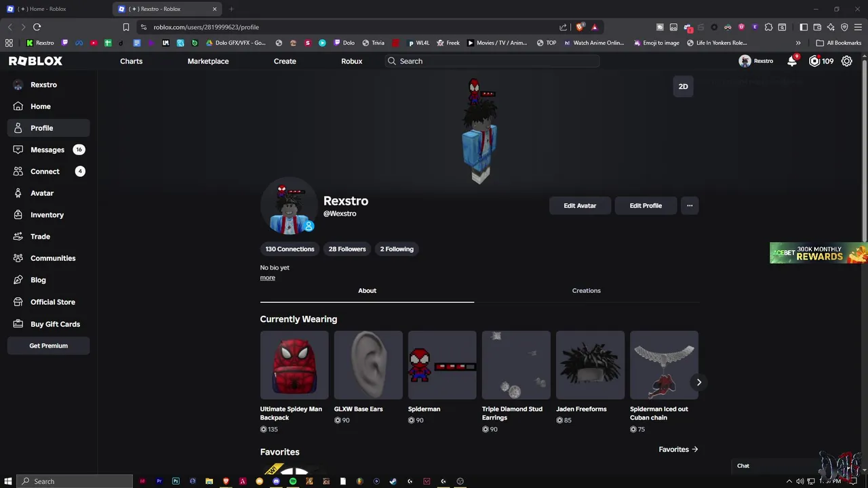Open the Jaden Freeforms hair item

click(590, 378)
